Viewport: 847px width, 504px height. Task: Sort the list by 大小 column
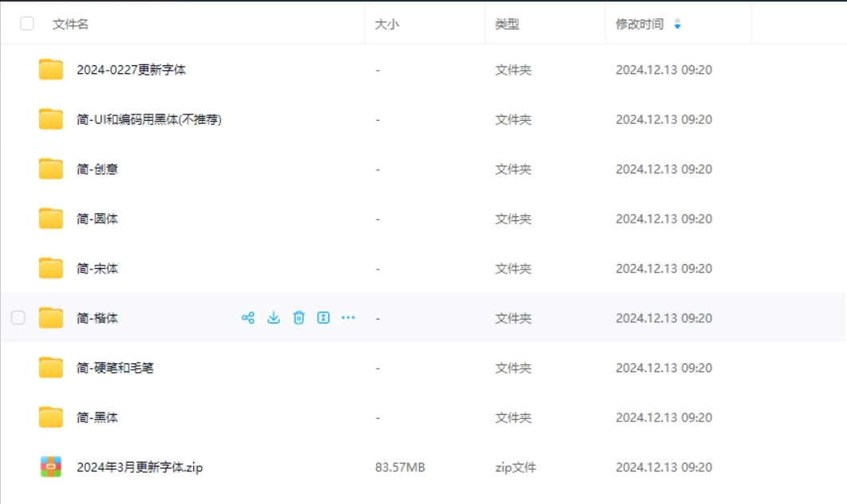387,25
